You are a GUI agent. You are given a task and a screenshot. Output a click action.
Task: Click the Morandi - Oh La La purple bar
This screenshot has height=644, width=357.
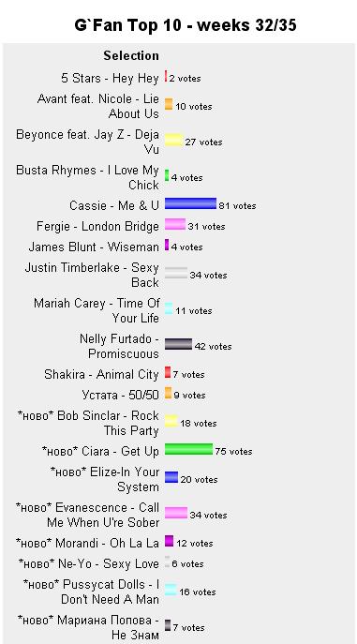tap(169, 541)
